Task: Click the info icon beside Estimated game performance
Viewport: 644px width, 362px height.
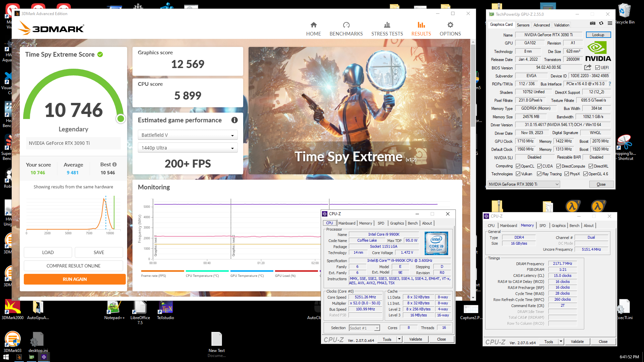Action: pos(234,120)
